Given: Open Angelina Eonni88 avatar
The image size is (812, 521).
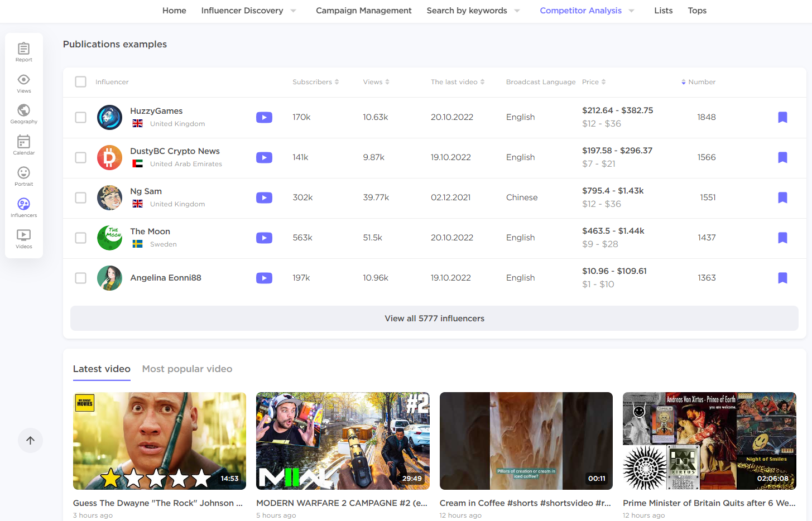Looking at the screenshot, I should pos(109,278).
